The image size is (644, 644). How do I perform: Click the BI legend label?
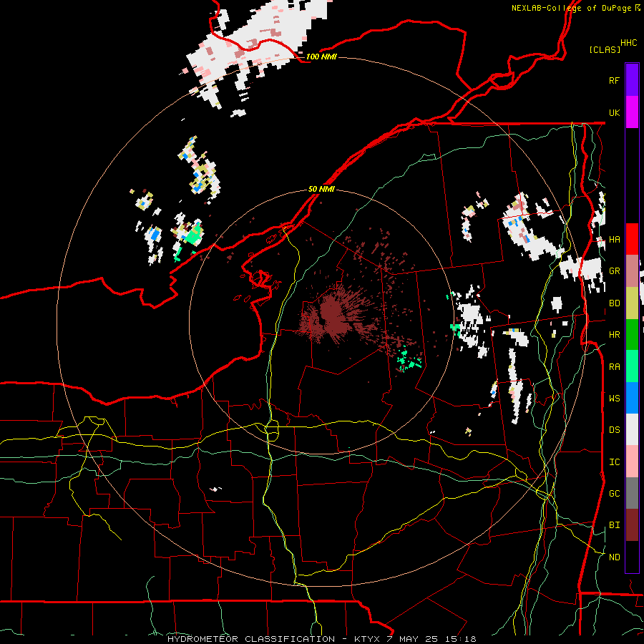614,525
